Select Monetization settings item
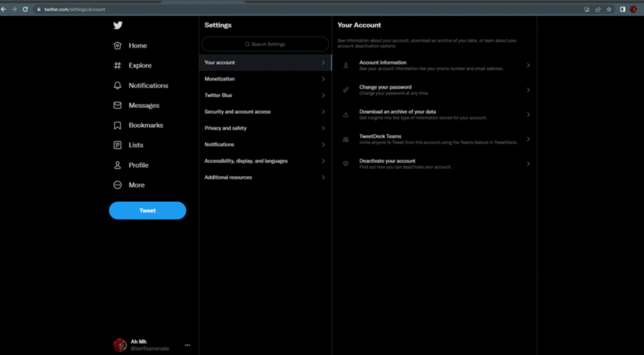Screen dimensions: 644x355 (x=265, y=79)
